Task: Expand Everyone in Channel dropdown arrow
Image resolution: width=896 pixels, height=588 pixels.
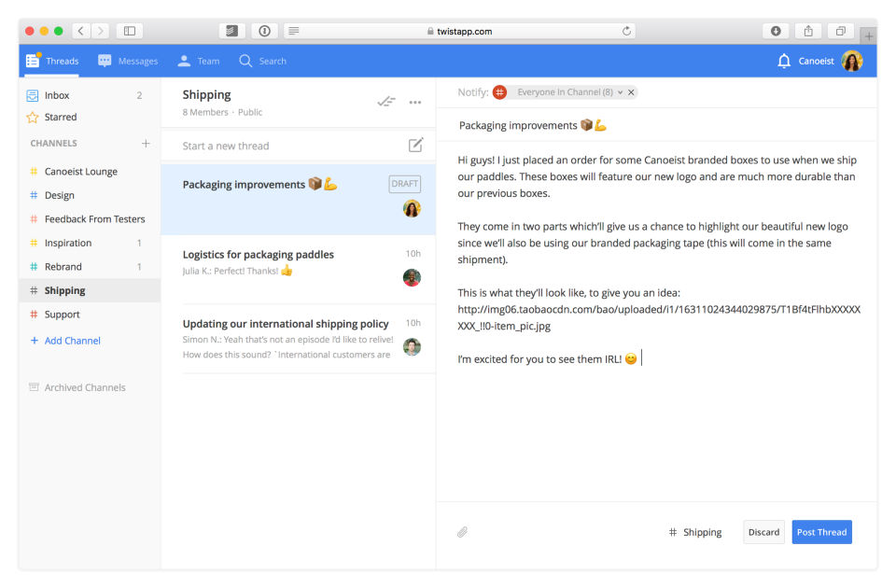Action: [620, 92]
